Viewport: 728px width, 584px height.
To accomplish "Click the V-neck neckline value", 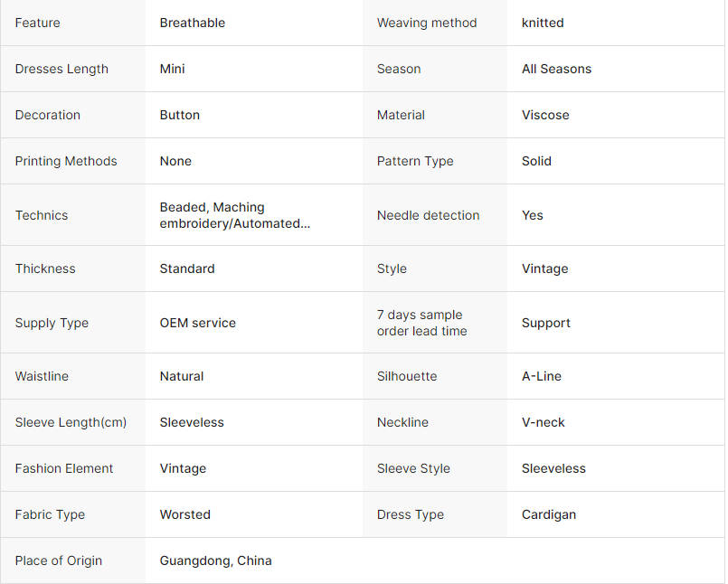I will point(544,422).
